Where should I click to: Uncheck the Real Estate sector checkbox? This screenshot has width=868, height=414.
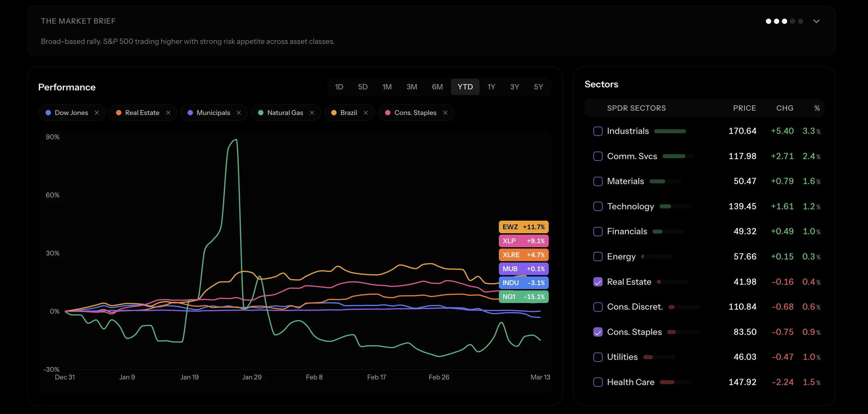pyautogui.click(x=598, y=282)
